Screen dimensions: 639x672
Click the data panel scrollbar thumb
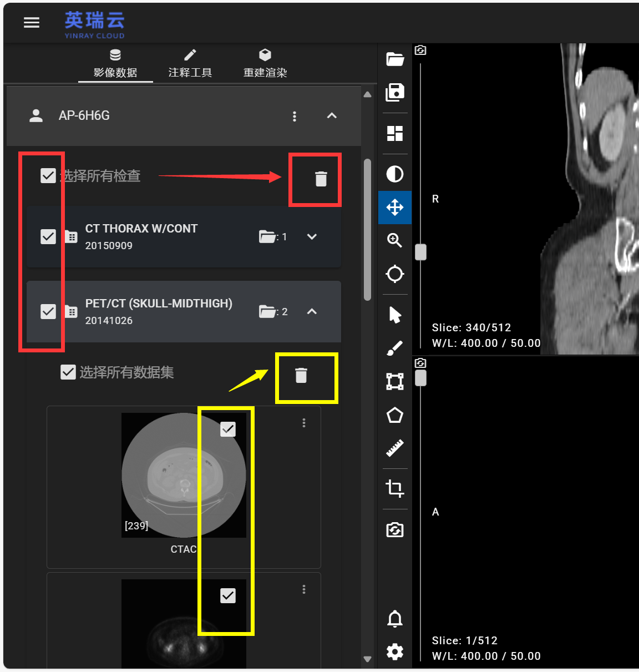(x=367, y=230)
